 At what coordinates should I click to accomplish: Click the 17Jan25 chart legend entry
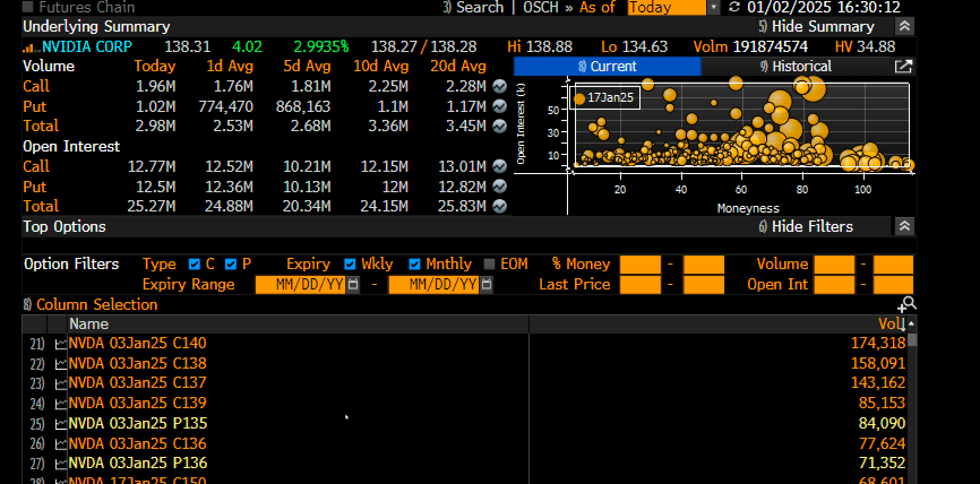click(x=604, y=98)
